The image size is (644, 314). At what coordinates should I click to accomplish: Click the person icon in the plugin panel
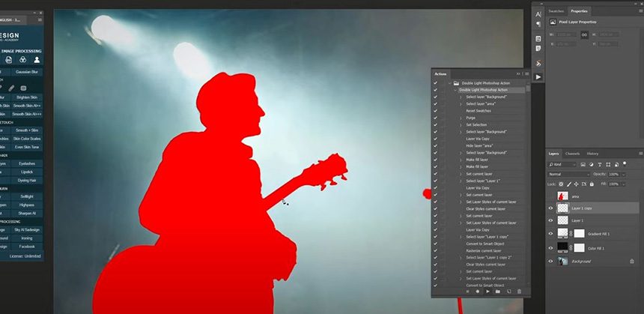[37, 60]
